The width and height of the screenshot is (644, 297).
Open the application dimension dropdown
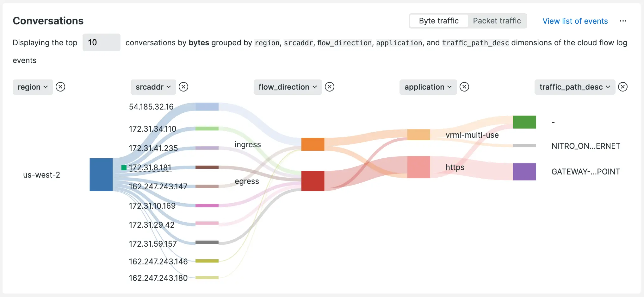[428, 87]
